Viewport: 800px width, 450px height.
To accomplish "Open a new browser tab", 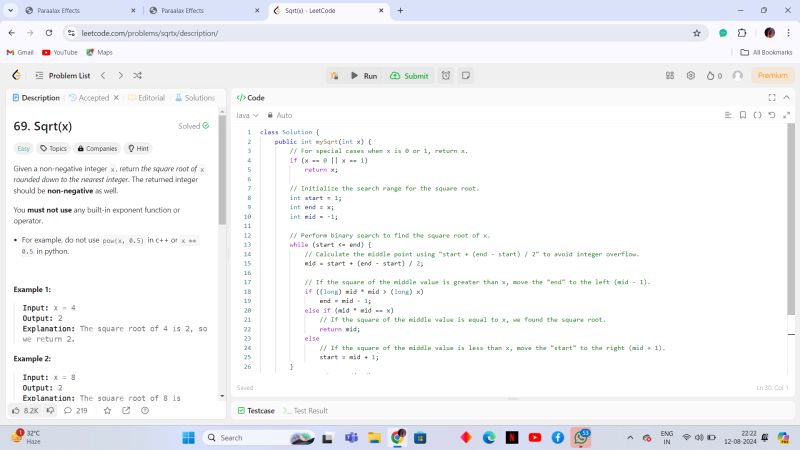I will (x=401, y=10).
